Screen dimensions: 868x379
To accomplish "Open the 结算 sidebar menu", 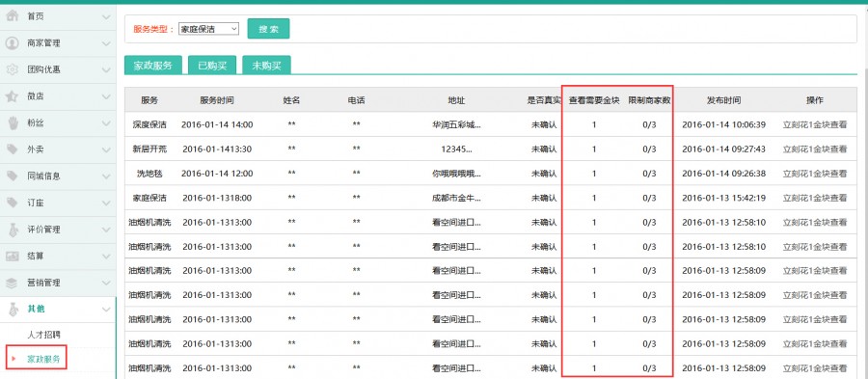I will tap(58, 256).
